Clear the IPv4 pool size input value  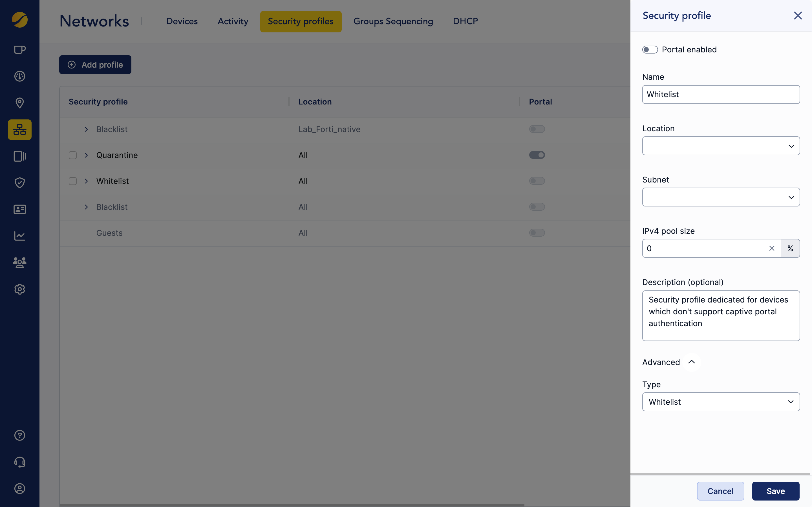(772, 248)
